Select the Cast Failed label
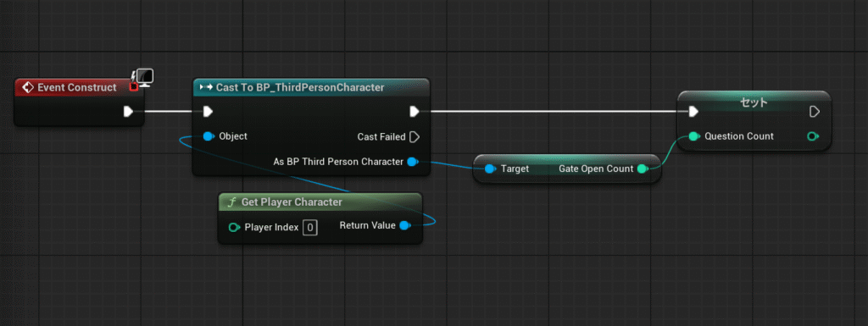Viewport: 868px width, 326px height. pyautogui.click(x=381, y=136)
